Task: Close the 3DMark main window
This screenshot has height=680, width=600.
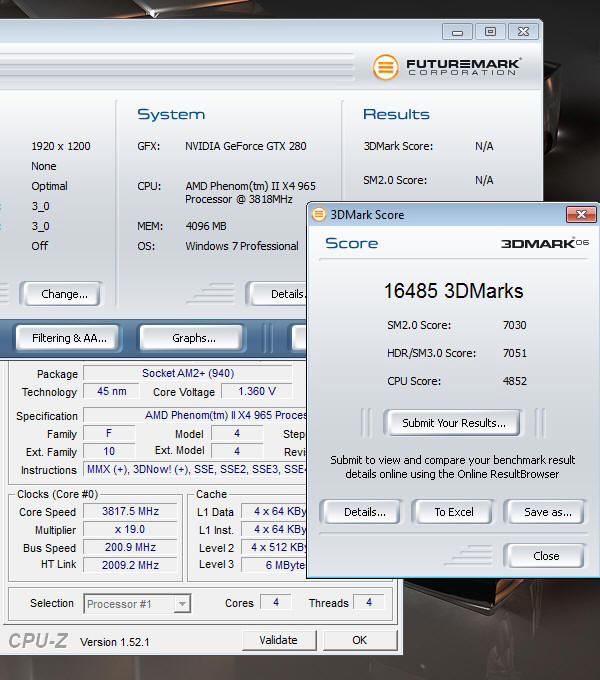Action: [523, 32]
